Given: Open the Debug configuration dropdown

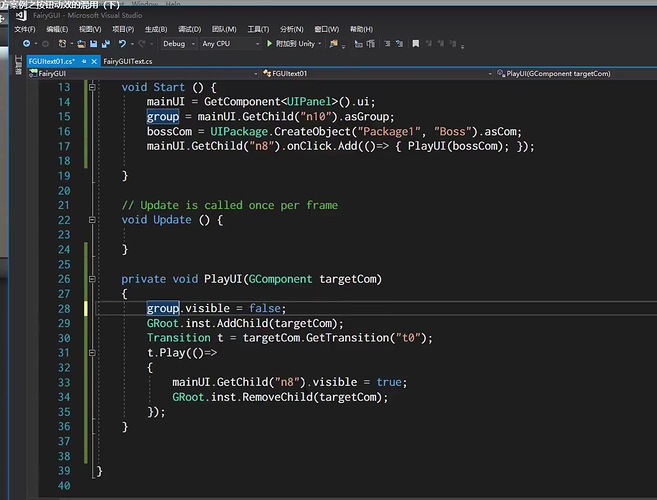Looking at the screenshot, I should click(178, 44).
